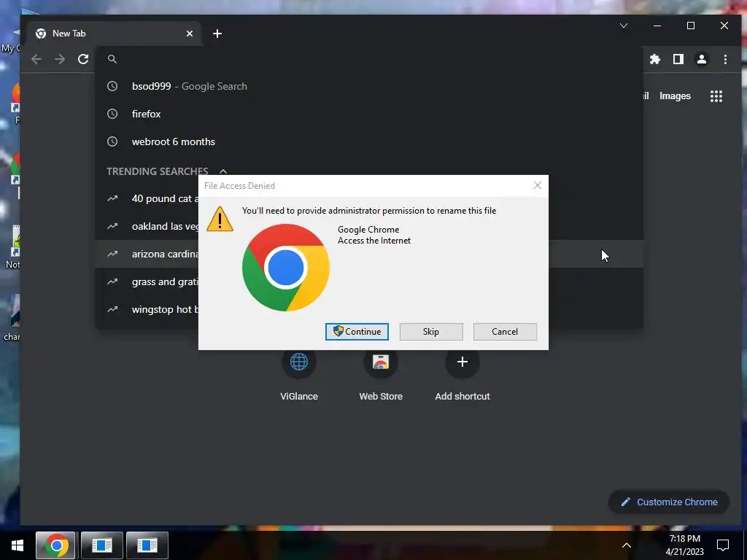The width and height of the screenshot is (747, 560).
Task: Open a new Chrome tab with plus
Action: [217, 34]
